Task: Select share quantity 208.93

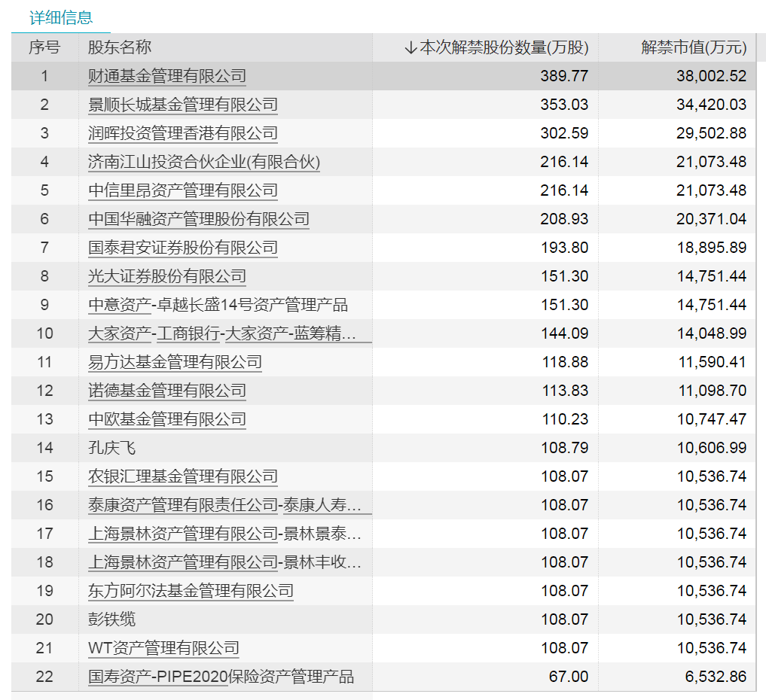Action: click(x=564, y=219)
